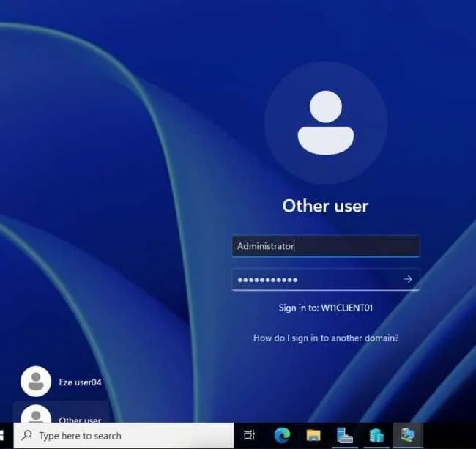Open File Explorer from the taskbar
Screen dimensions: 476x449
pos(313,436)
